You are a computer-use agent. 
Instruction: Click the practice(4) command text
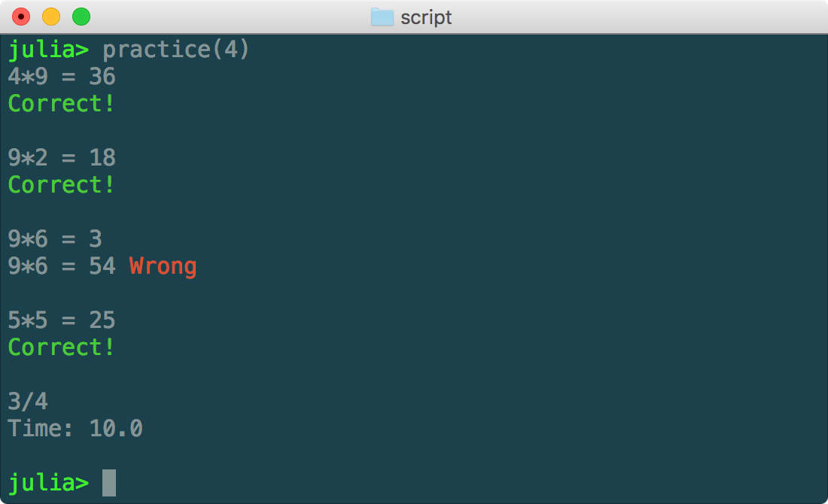tap(175, 50)
